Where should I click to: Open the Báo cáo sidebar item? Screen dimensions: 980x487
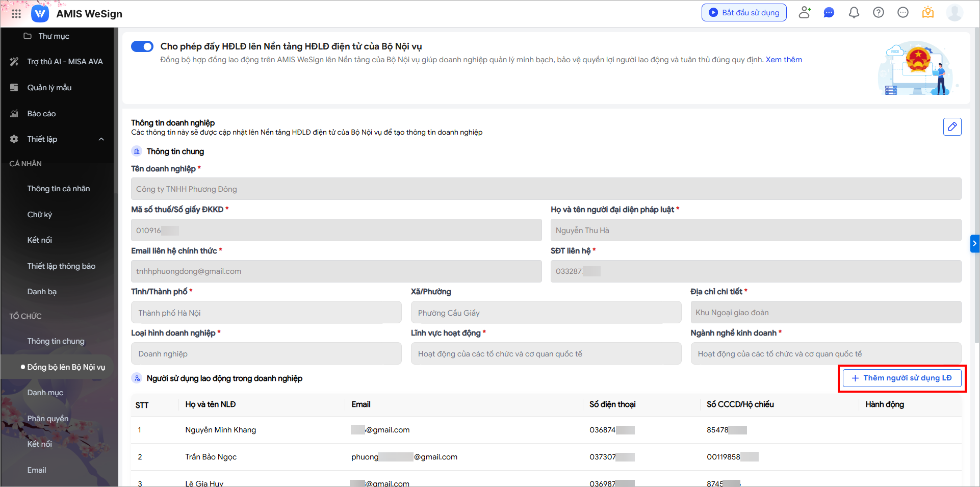pyautogui.click(x=41, y=114)
